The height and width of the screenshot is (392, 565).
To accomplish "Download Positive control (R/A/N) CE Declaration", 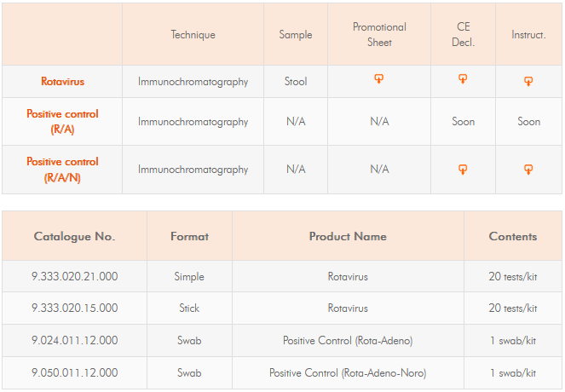I will (x=463, y=170).
